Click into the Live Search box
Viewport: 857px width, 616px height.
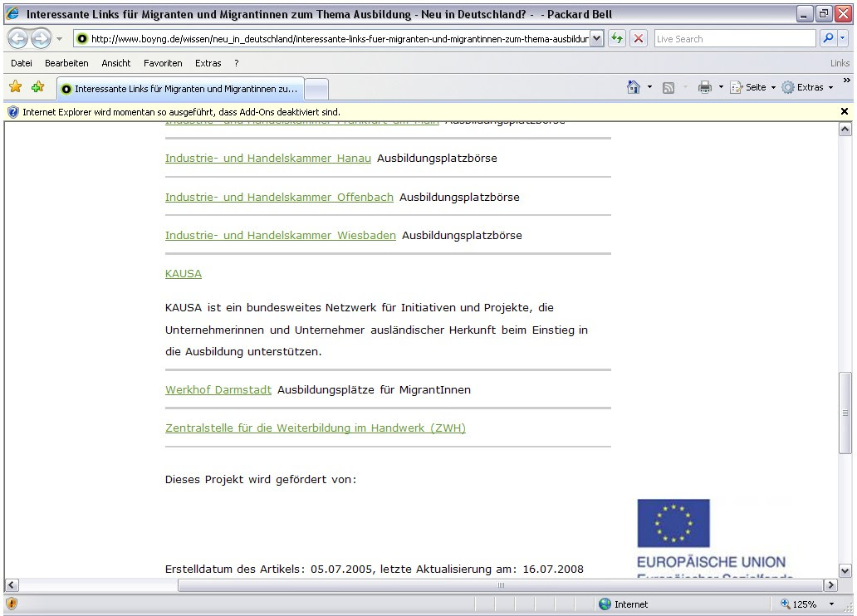click(735, 39)
